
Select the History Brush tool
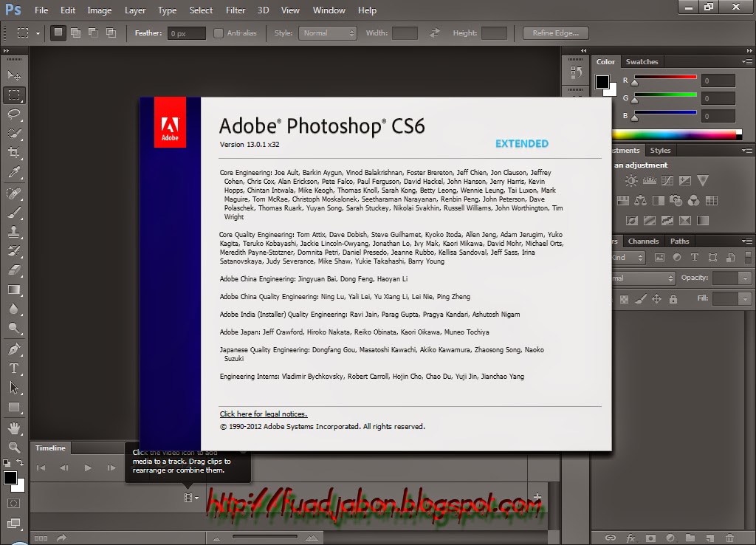[x=14, y=251]
